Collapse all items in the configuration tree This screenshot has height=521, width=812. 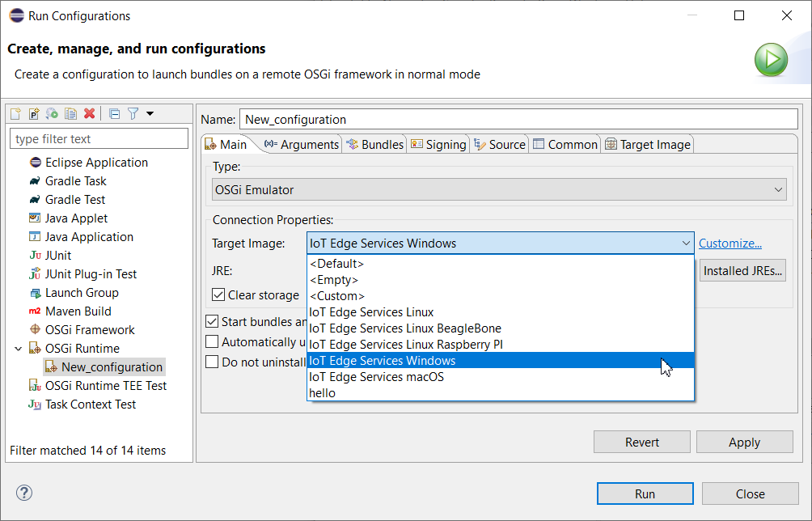point(114,113)
